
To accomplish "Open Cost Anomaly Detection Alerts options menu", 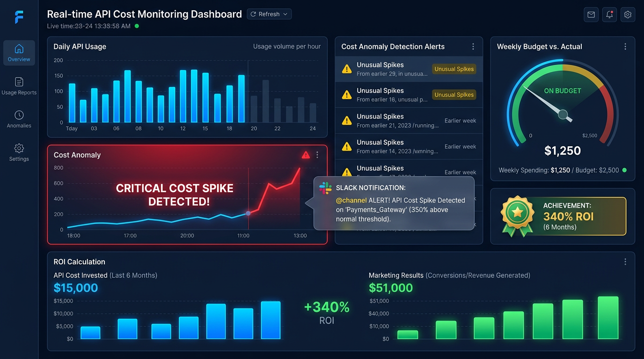I will [x=473, y=47].
